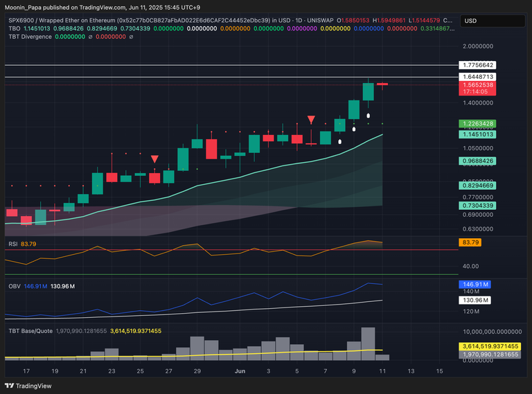The height and width of the screenshot is (394, 532).
Task: Click the OBV indicator legend label
Action: pos(15,286)
